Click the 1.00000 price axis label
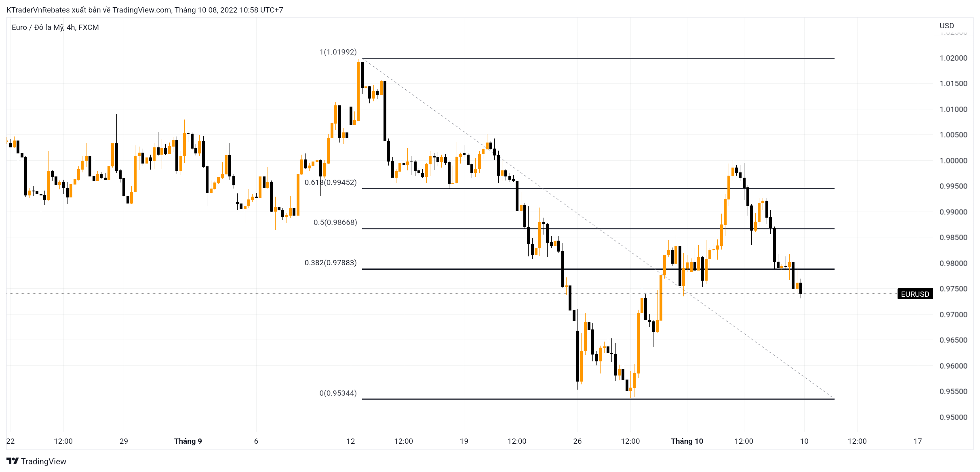 pos(953,161)
